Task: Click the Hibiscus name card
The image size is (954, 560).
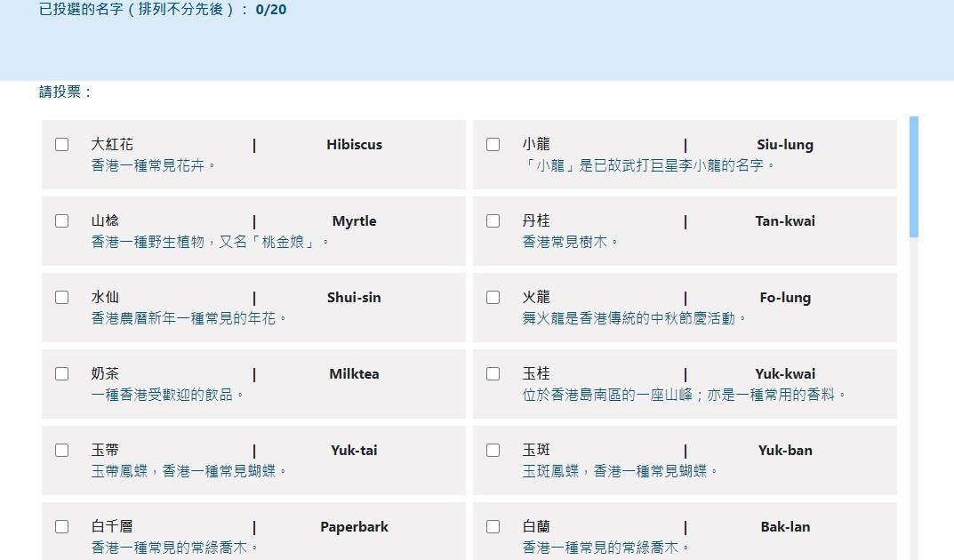Action: [x=252, y=154]
